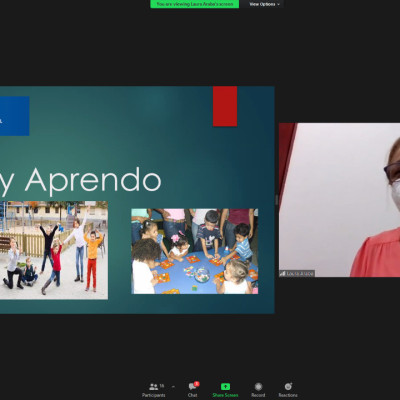The width and height of the screenshot is (400, 400).
Task: Open the Participants panel icon
Action: 154,387
